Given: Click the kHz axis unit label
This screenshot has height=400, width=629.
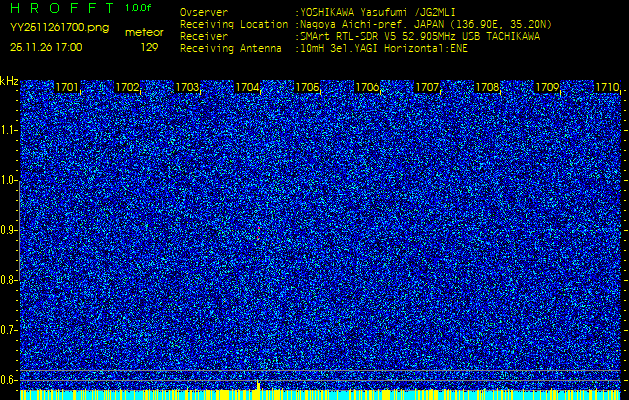Looking at the screenshot, I should tap(9, 81).
